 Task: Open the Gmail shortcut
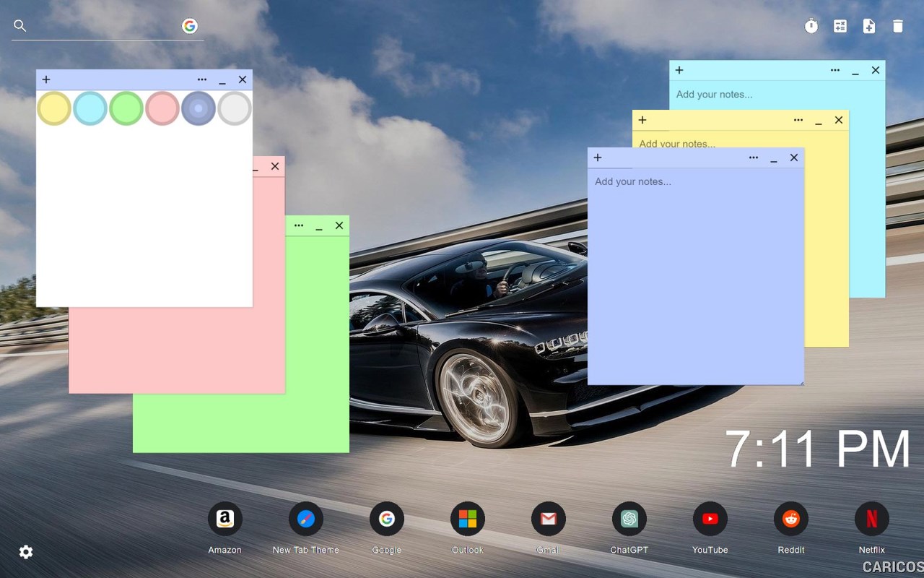click(x=549, y=519)
